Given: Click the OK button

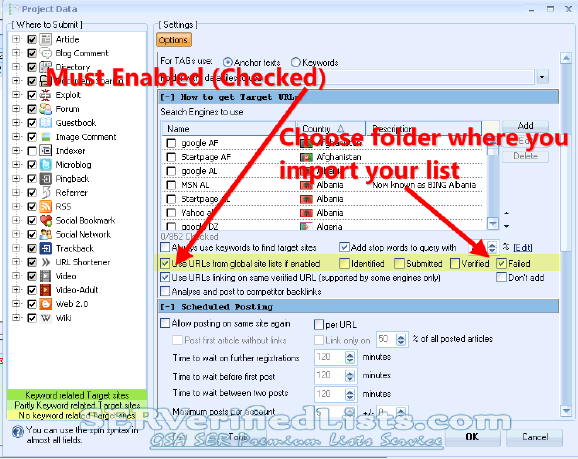Looking at the screenshot, I should 472,437.
